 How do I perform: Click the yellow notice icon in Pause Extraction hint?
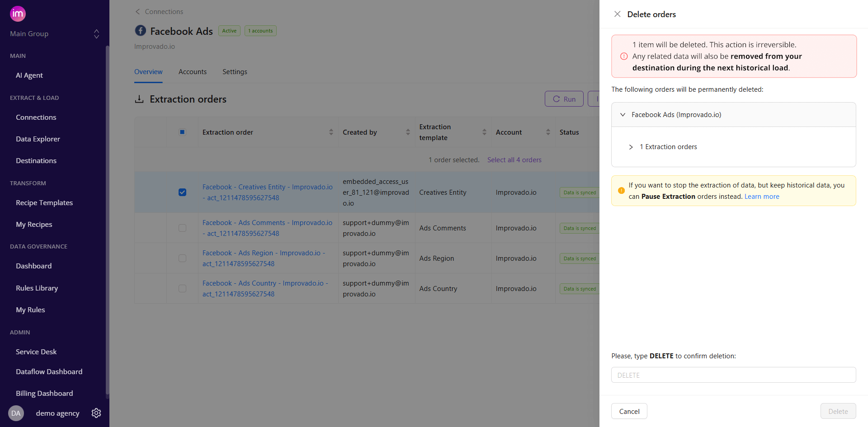point(621,191)
